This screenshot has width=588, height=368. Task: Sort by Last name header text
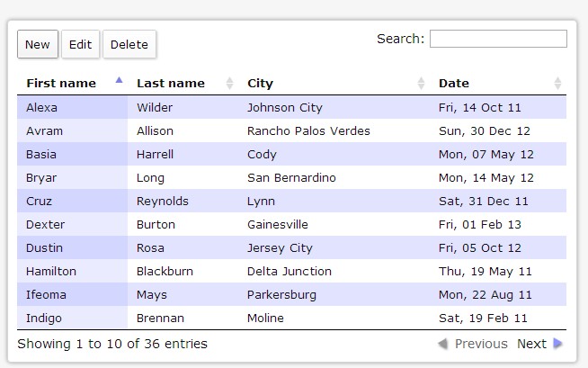coord(171,84)
